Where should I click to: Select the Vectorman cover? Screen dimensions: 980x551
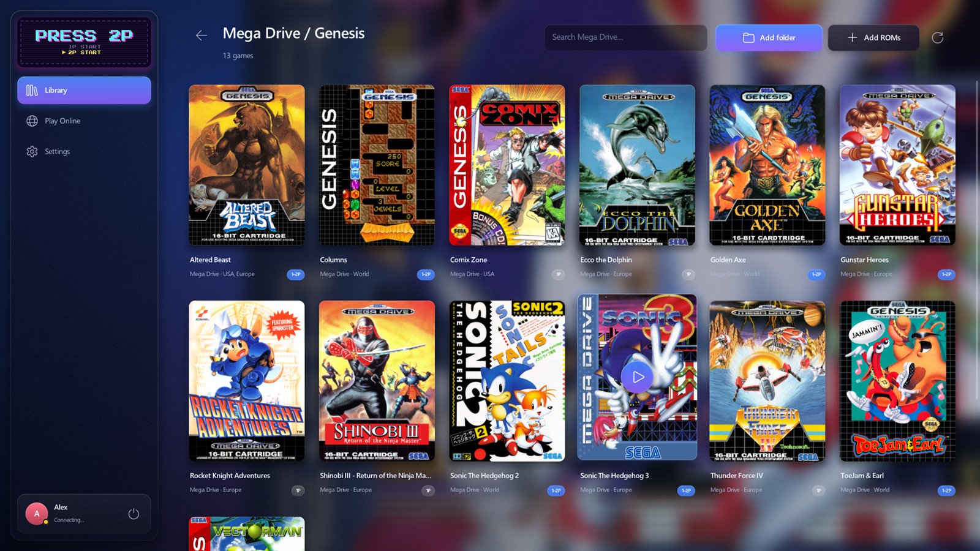click(247, 534)
